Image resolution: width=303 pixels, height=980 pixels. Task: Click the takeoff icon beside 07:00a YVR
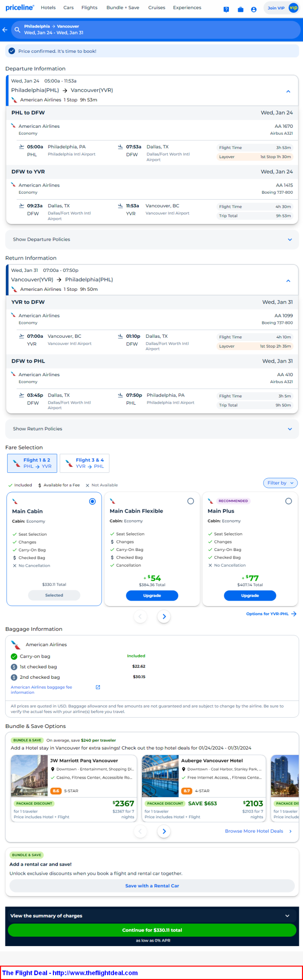[21, 336]
